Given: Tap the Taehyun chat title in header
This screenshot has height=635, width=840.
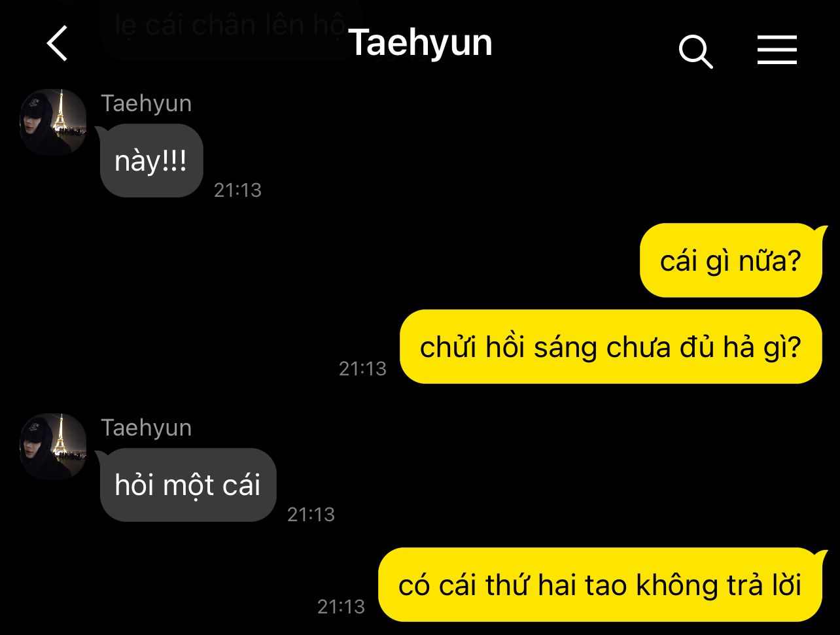Looking at the screenshot, I should 420,43.
